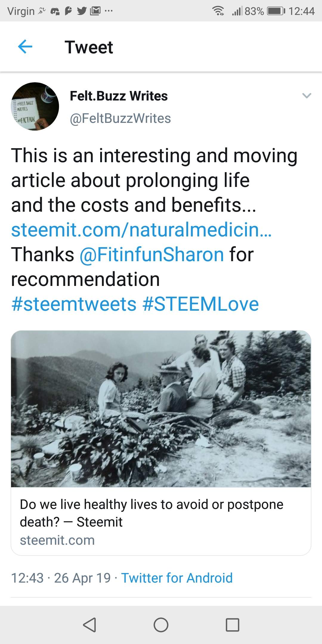Image resolution: width=322 pixels, height=644 pixels.
Task: Tap the 'Twitter for Android' source link
Action: point(177,578)
